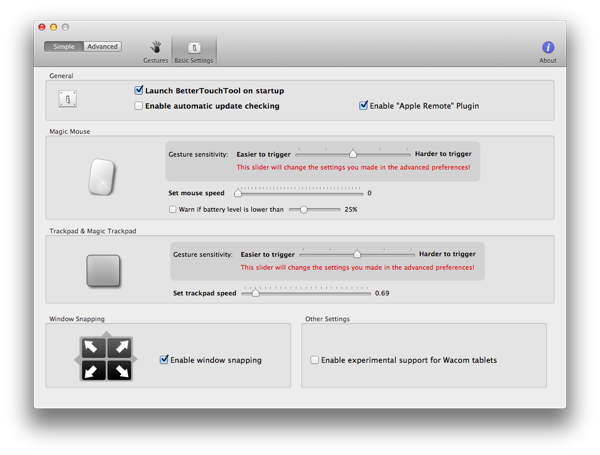Open the About info icon
600x455 pixels.
pos(548,47)
